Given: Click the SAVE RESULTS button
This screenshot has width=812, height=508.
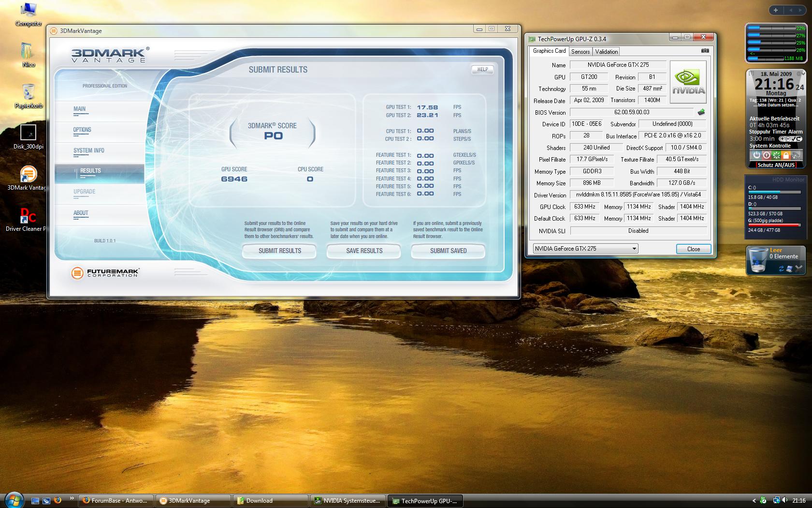Looking at the screenshot, I should coord(364,251).
